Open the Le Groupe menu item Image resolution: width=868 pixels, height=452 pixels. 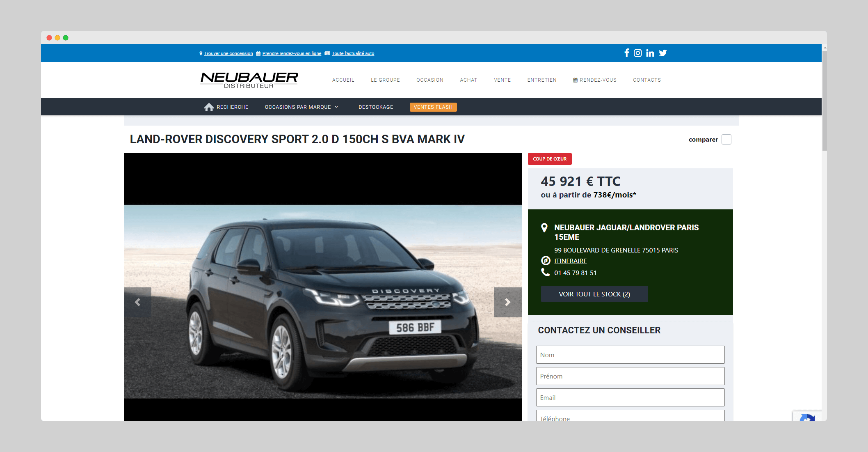click(x=385, y=80)
